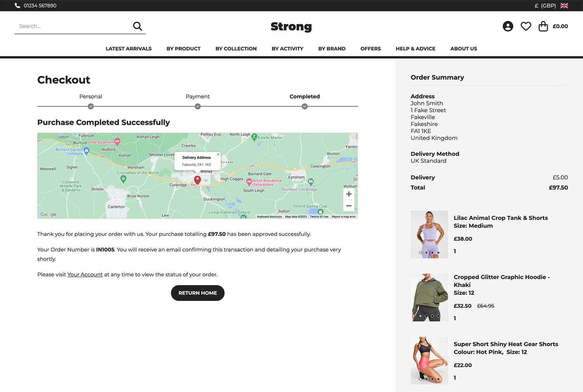
Task: Click basket total £0.00
Action: coord(560,26)
